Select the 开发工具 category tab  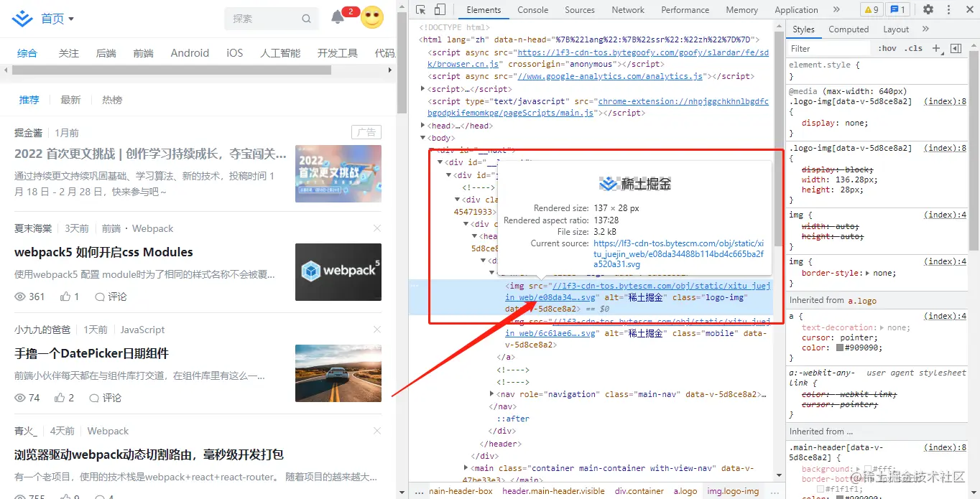click(x=338, y=53)
